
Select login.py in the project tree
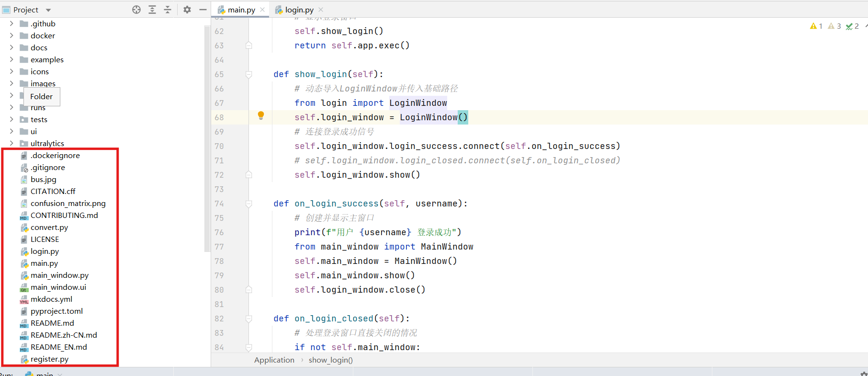(45, 251)
